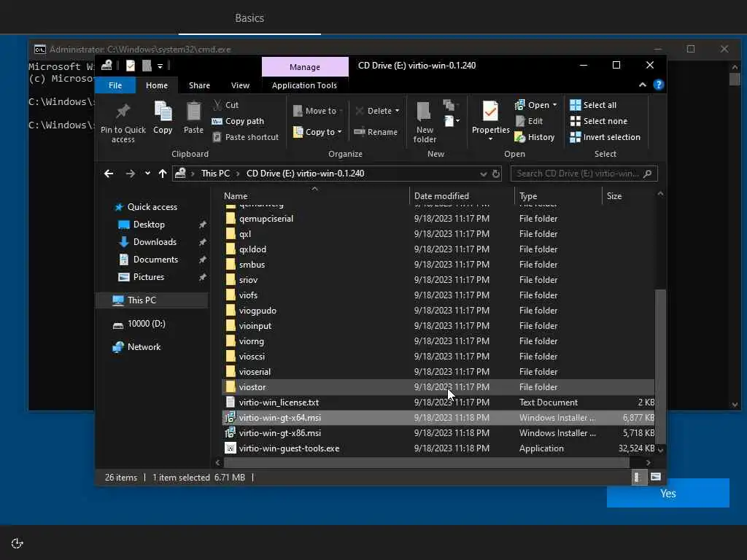747x560 pixels.
Task: Open the File menu tab
Action: pyautogui.click(x=115, y=85)
